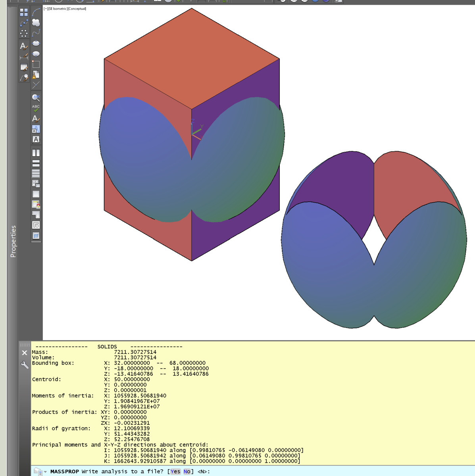The image size is (475, 476).
Task: Open the command line customize wrench
Action: [x=25, y=365]
